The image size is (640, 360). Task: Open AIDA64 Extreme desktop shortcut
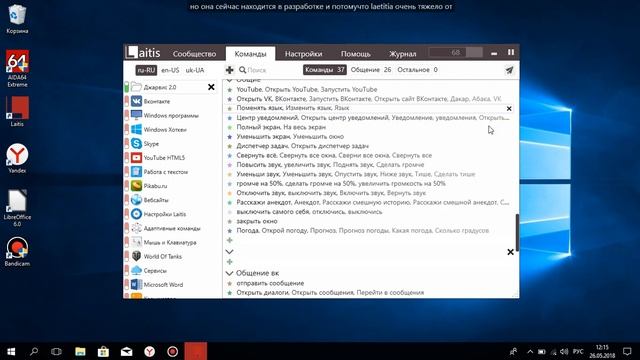click(x=17, y=69)
